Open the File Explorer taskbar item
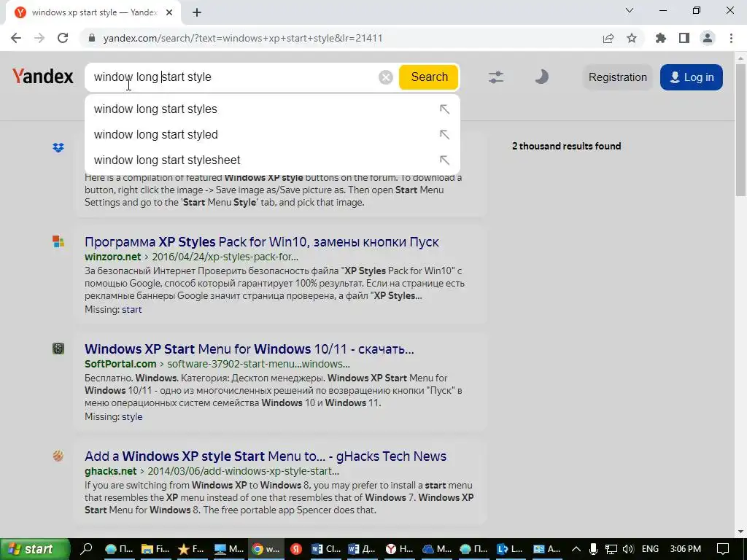747x560 pixels. (x=156, y=549)
